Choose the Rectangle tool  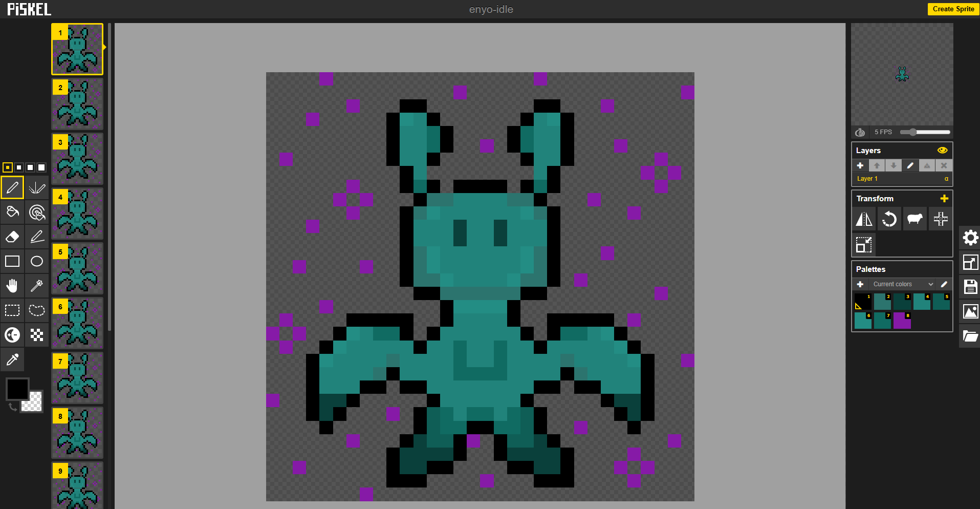[x=12, y=261]
